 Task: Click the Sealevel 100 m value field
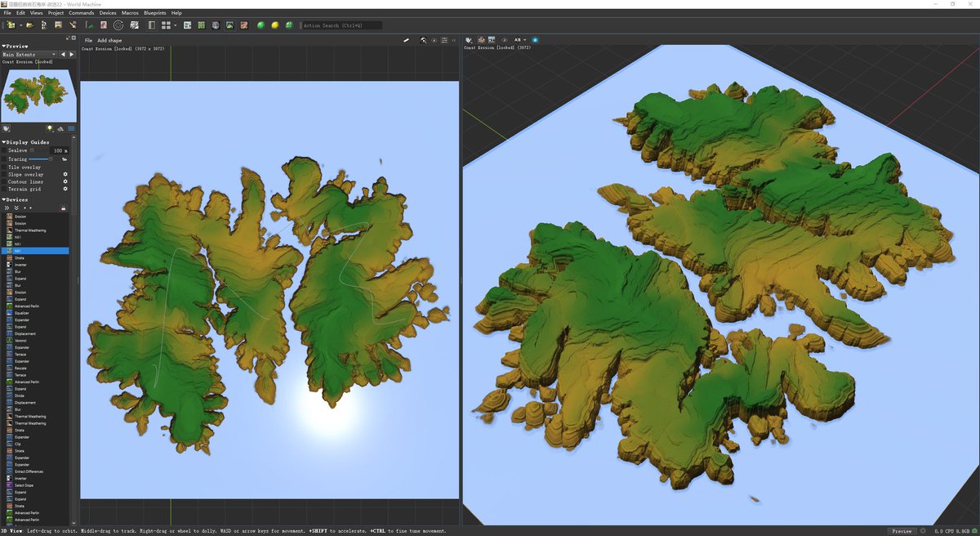pos(60,150)
